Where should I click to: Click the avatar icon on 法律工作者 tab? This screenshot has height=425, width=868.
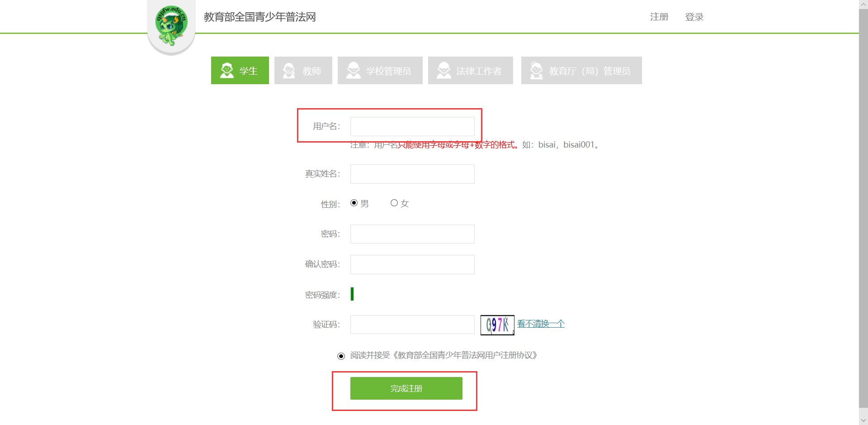[443, 70]
